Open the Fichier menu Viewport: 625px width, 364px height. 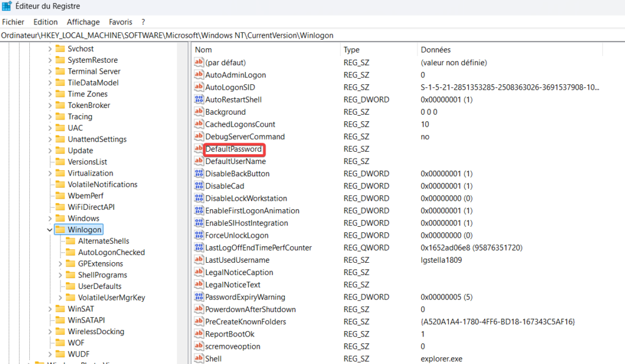pos(13,22)
